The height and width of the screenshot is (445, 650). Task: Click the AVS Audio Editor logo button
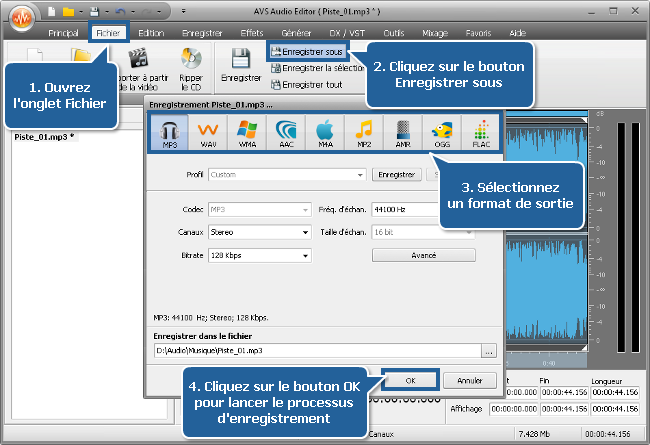tap(22, 17)
